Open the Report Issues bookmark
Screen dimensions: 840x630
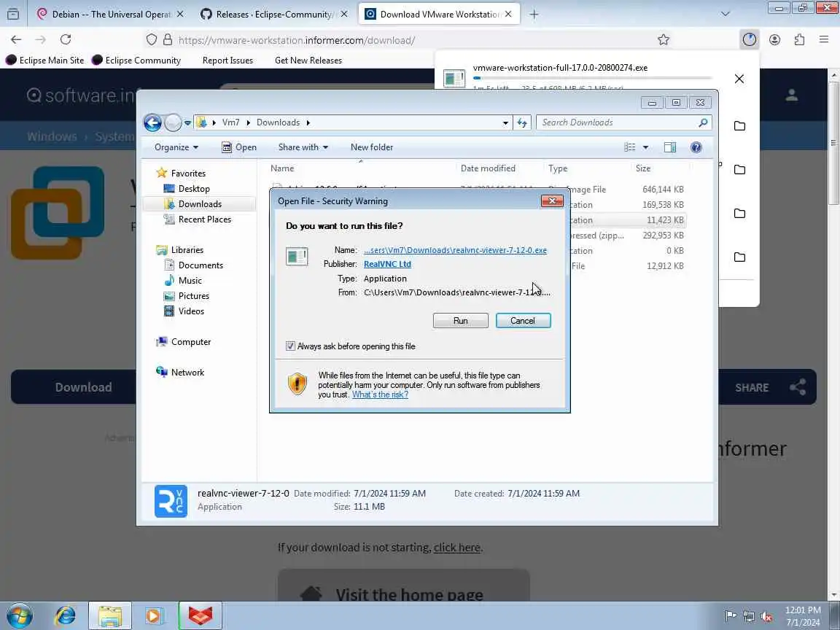[x=227, y=61]
